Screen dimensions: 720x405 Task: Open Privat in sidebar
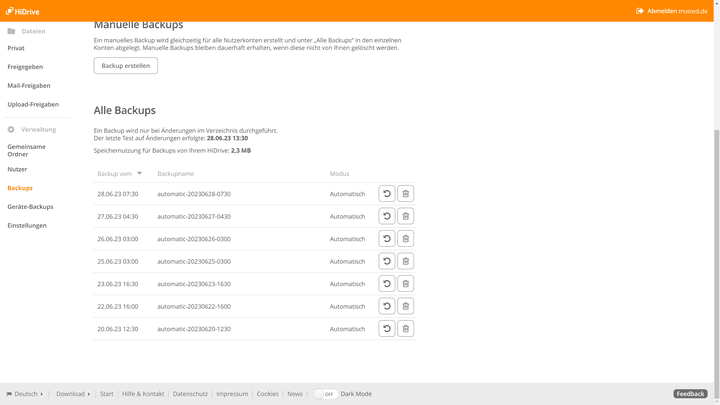pos(16,48)
